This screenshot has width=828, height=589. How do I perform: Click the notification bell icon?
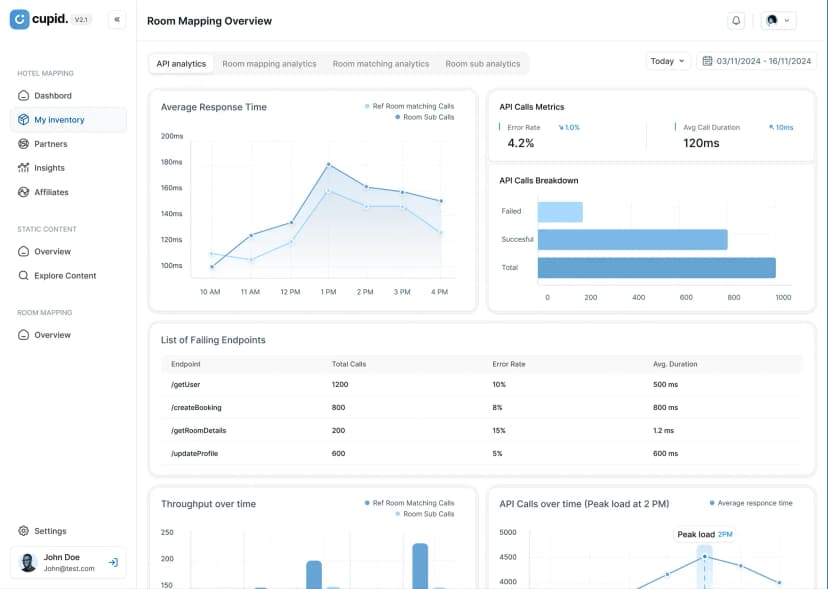pos(737,20)
